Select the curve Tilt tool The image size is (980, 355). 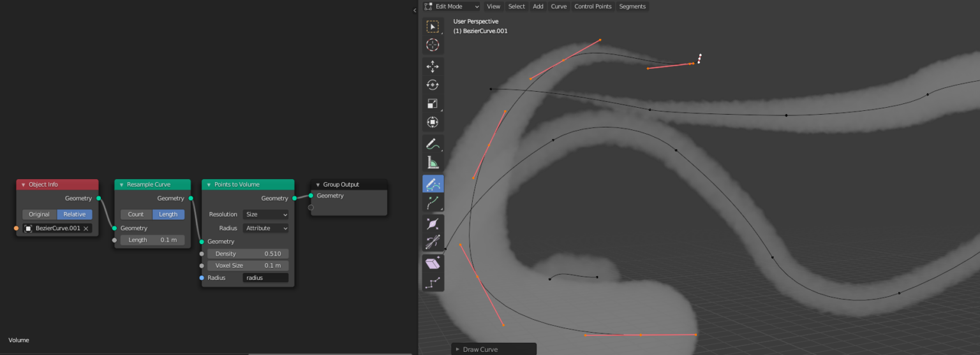[433, 242]
